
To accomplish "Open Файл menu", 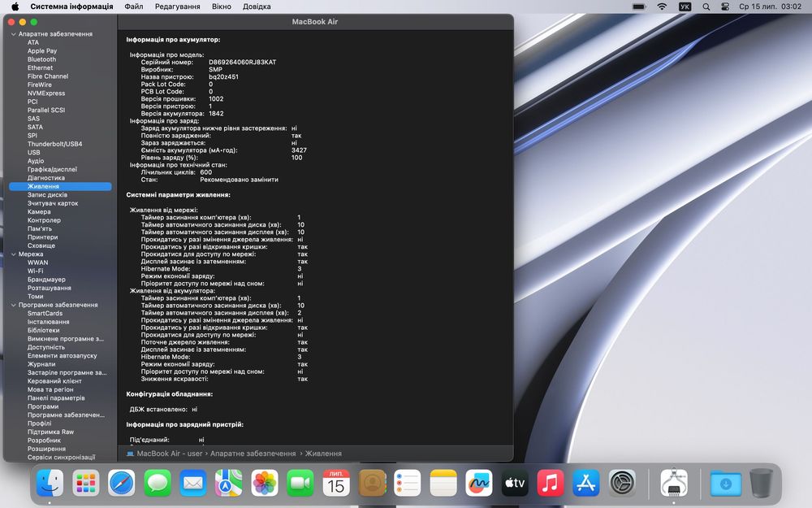I will (x=134, y=7).
